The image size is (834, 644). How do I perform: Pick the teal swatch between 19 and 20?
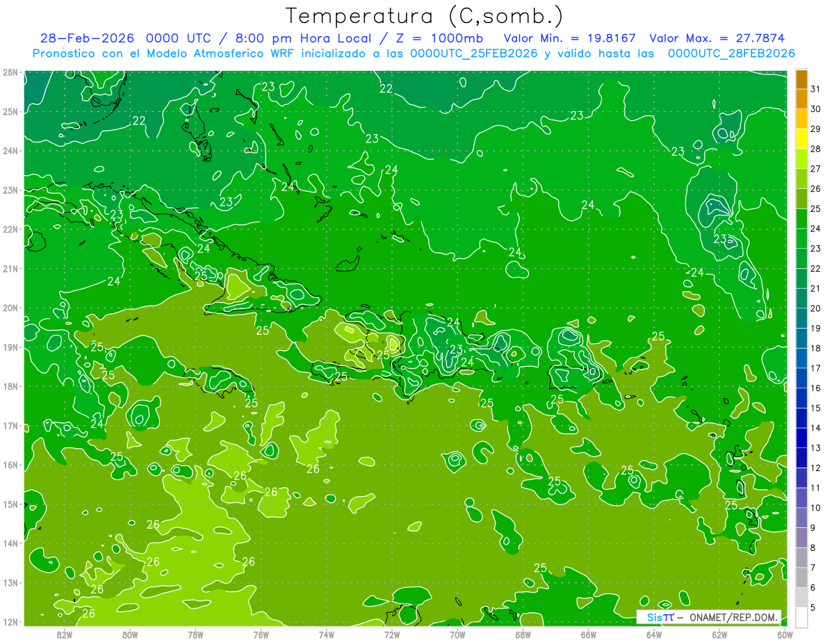pyautogui.click(x=801, y=318)
